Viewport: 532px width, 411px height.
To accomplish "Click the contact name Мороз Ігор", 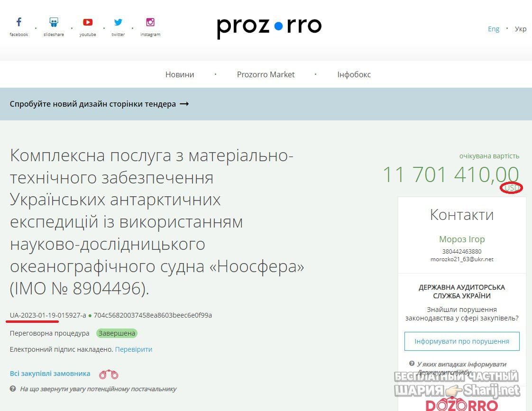I will tap(462, 239).
